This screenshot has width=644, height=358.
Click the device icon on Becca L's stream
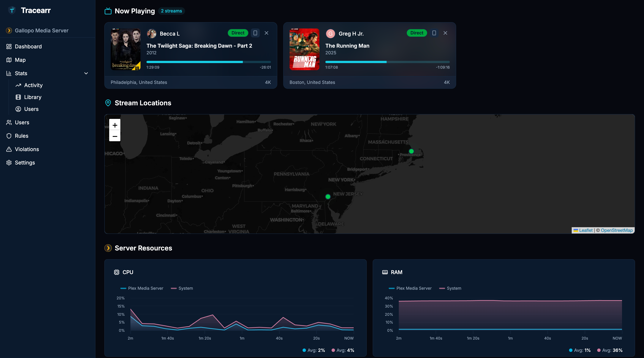[x=255, y=33]
